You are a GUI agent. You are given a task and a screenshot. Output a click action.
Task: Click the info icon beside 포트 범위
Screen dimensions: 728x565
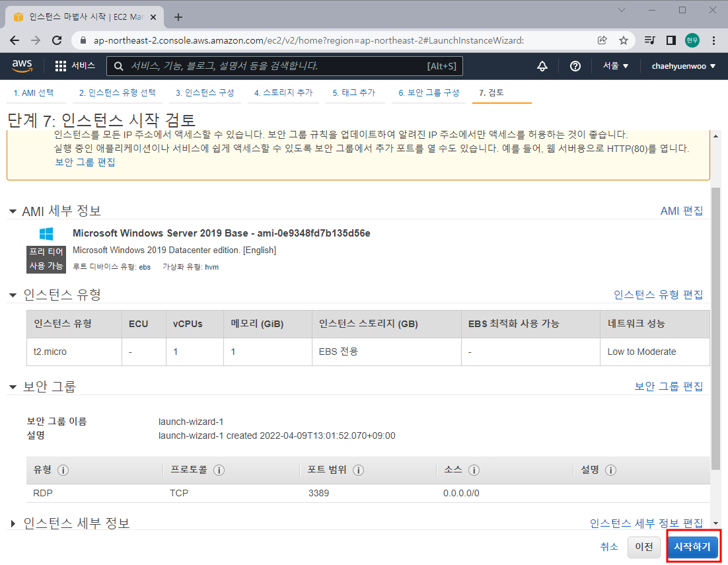[358, 470]
